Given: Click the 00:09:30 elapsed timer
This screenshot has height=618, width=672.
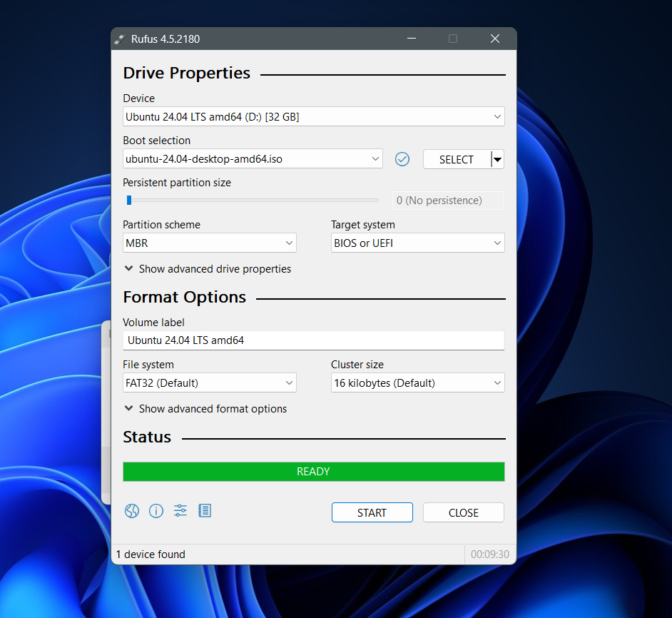Looking at the screenshot, I should point(490,554).
